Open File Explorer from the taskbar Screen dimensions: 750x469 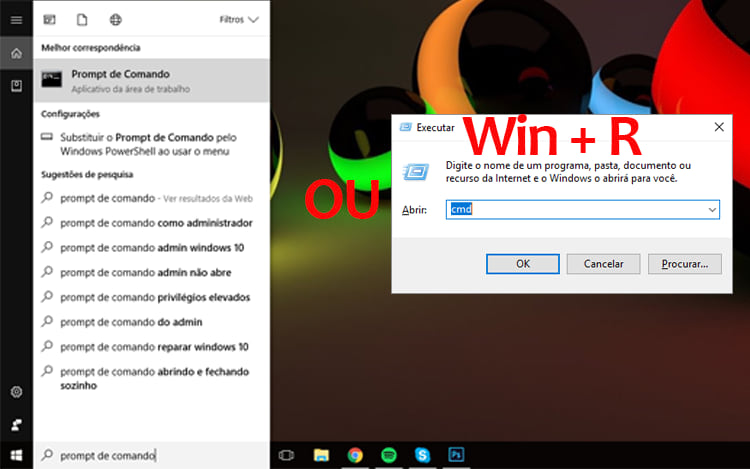(x=321, y=455)
